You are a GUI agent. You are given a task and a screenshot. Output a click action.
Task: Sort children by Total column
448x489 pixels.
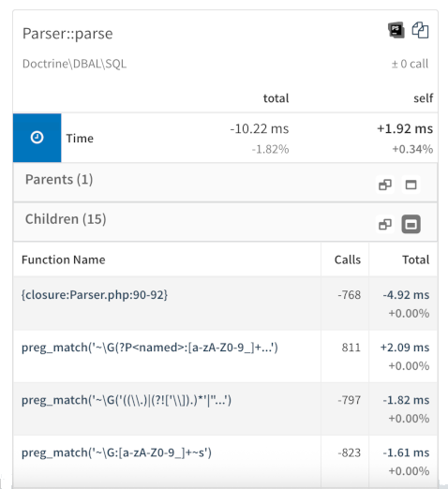pos(415,259)
